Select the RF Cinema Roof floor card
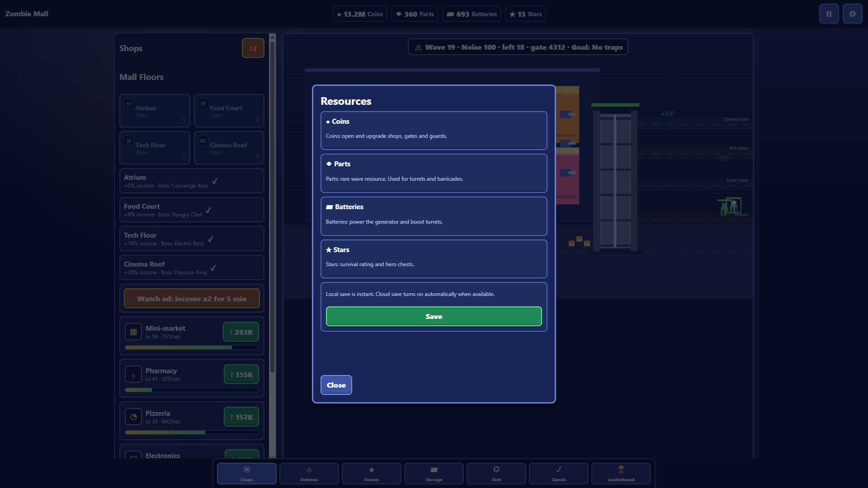Image resolution: width=868 pixels, height=488 pixels. coord(229,148)
